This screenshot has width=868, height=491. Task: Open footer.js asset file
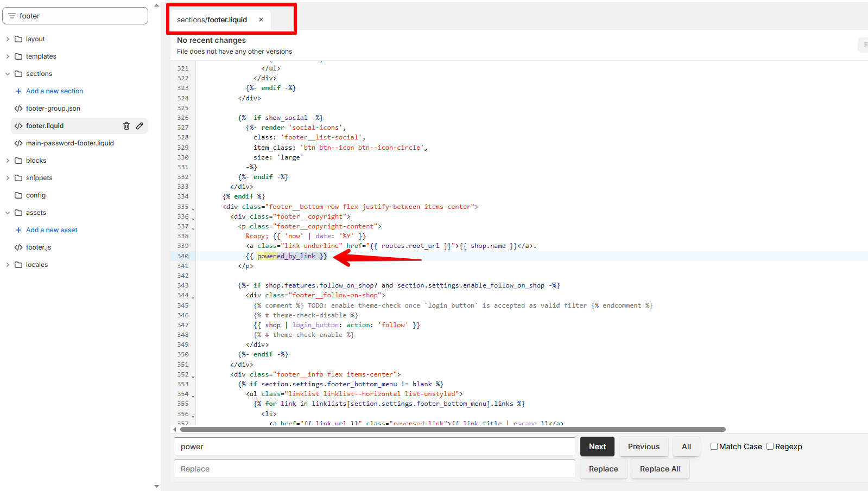(x=39, y=247)
